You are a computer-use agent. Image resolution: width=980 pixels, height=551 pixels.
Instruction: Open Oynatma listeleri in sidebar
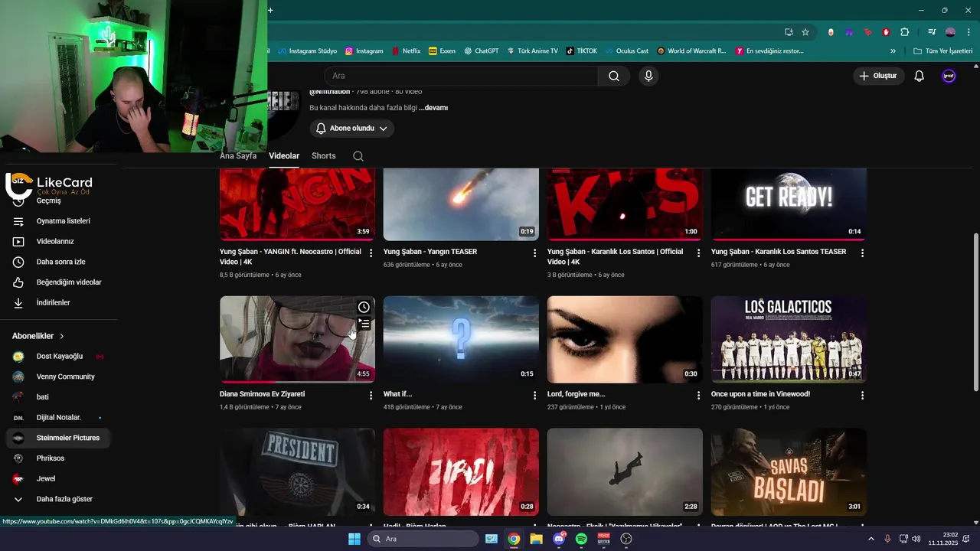point(57,221)
